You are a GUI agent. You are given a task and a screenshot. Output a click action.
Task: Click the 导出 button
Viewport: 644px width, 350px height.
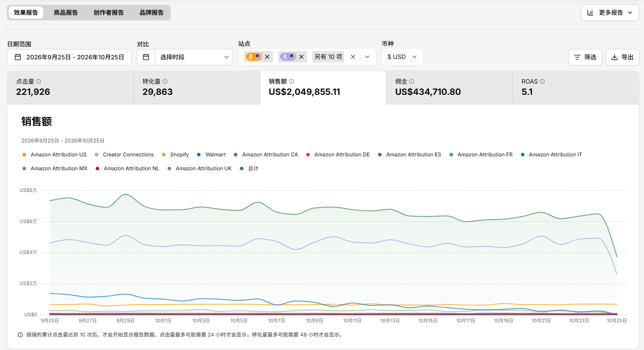[x=622, y=57]
